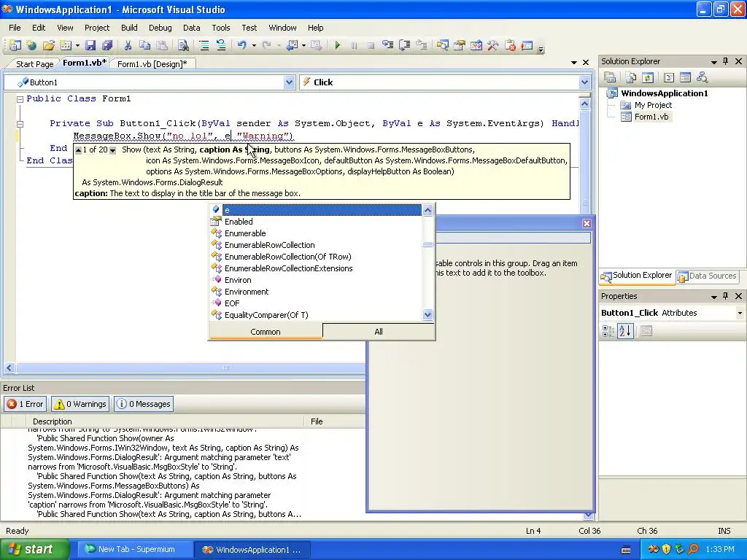Screen dimensions: 747x560
Task: Collapse the Public Class Form1 code block
Action: (x=20, y=99)
